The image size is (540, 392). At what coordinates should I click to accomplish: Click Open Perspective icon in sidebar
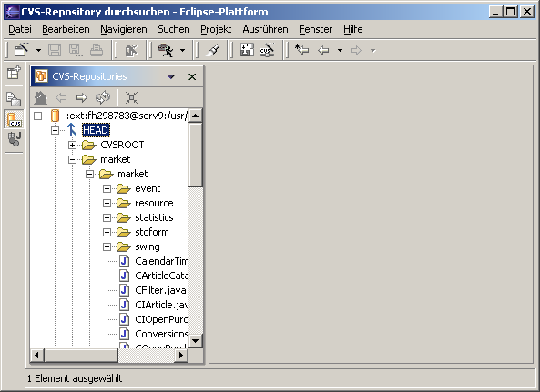tap(15, 73)
